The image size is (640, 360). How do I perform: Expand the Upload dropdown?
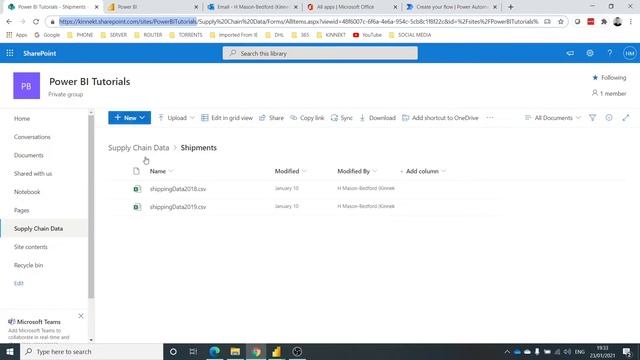[192, 118]
